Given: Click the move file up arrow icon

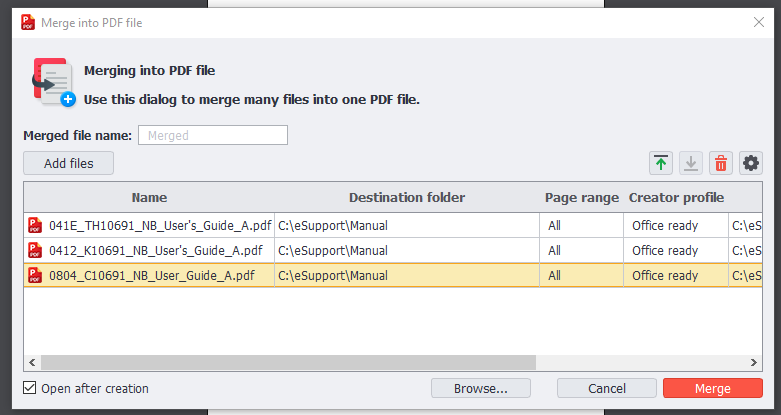Looking at the screenshot, I should [660, 163].
